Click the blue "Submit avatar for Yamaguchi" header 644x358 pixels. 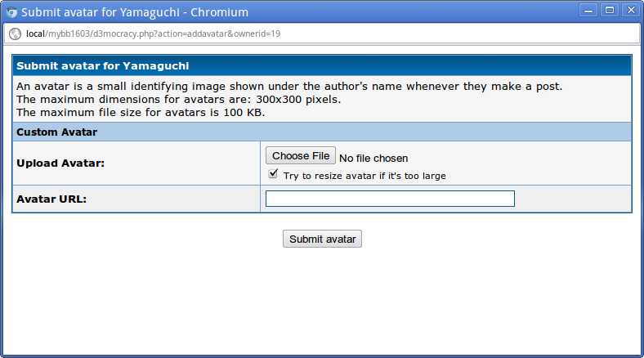click(x=103, y=66)
